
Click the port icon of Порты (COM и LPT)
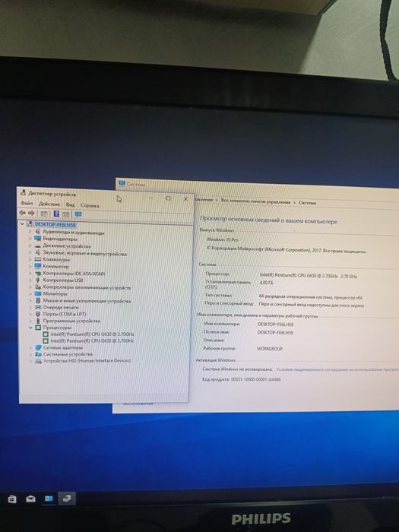coord(38,314)
